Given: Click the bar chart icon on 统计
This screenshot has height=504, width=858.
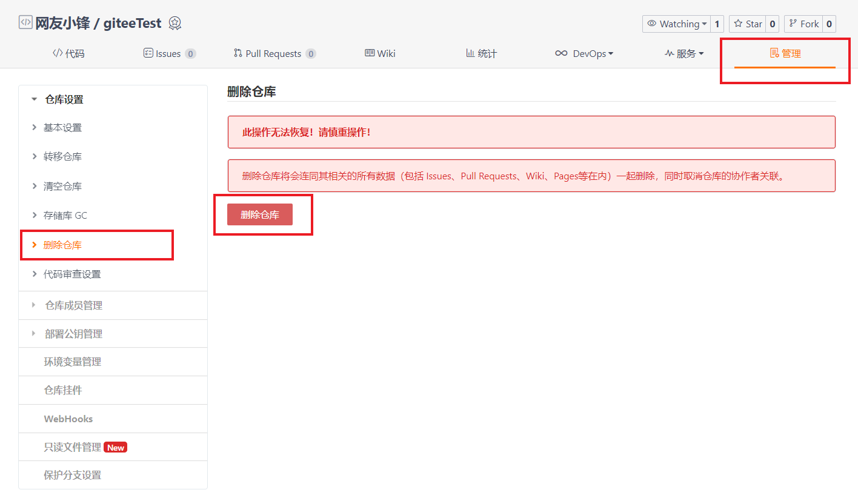Looking at the screenshot, I should point(470,53).
